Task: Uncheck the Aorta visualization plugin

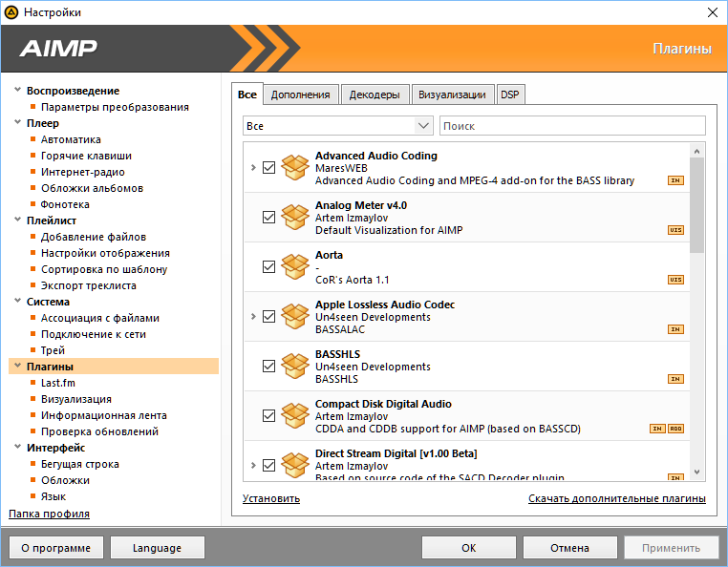Action: [x=268, y=267]
